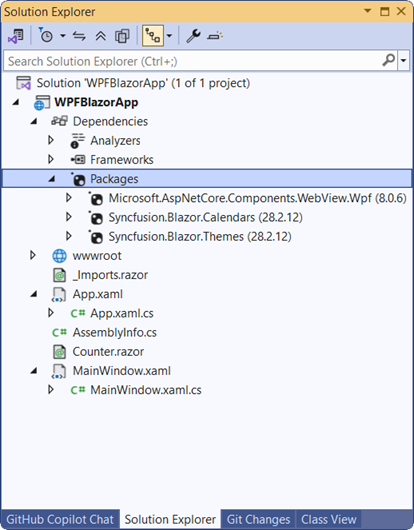414x530 pixels.
Task: Open the Pending Changes Filter dropdown arrow
Action: [x=63, y=35]
